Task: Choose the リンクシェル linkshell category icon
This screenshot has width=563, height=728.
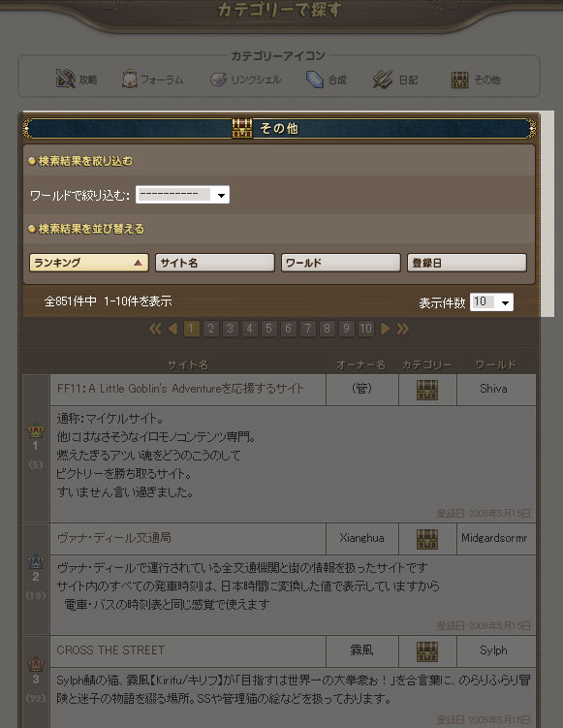Action: 218,79
